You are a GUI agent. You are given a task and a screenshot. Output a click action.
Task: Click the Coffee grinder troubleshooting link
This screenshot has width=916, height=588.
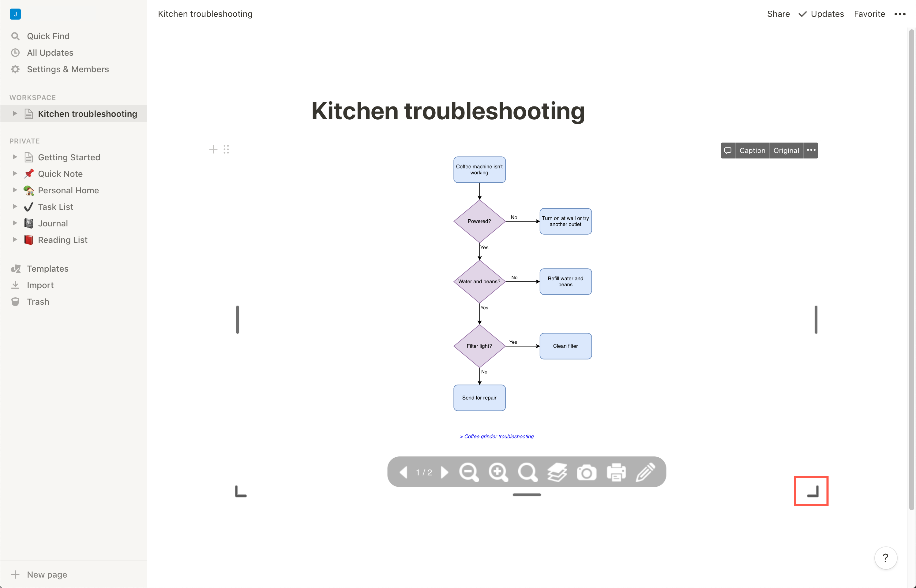pos(496,437)
